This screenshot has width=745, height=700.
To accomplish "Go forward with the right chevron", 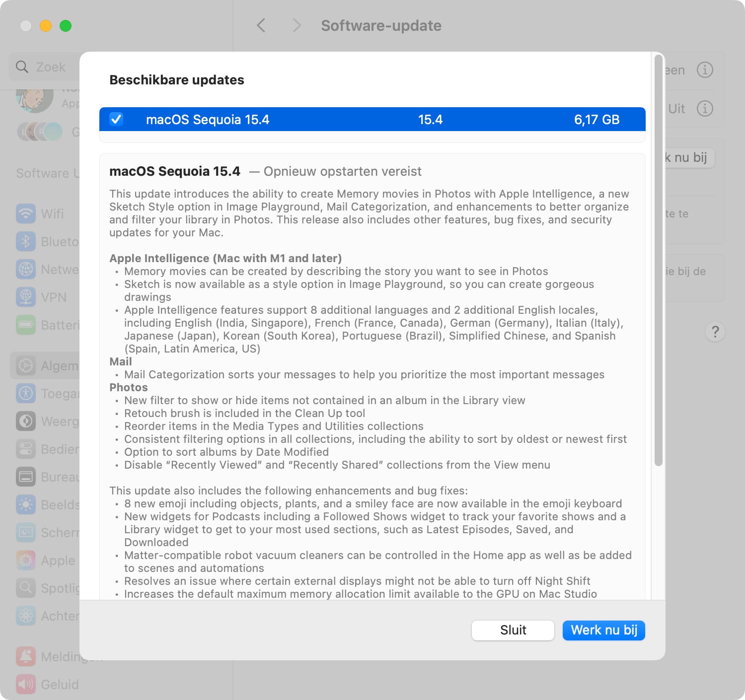I will click(297, 25).
